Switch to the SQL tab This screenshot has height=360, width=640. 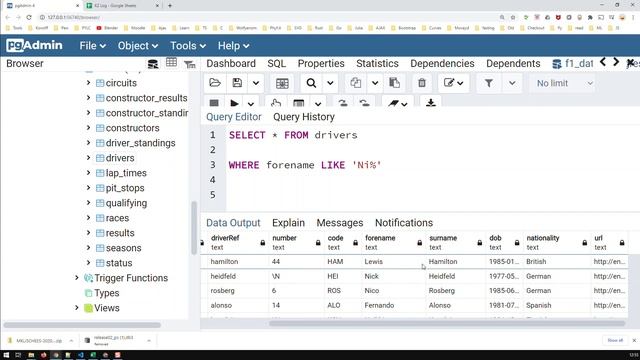pos(276,64)
